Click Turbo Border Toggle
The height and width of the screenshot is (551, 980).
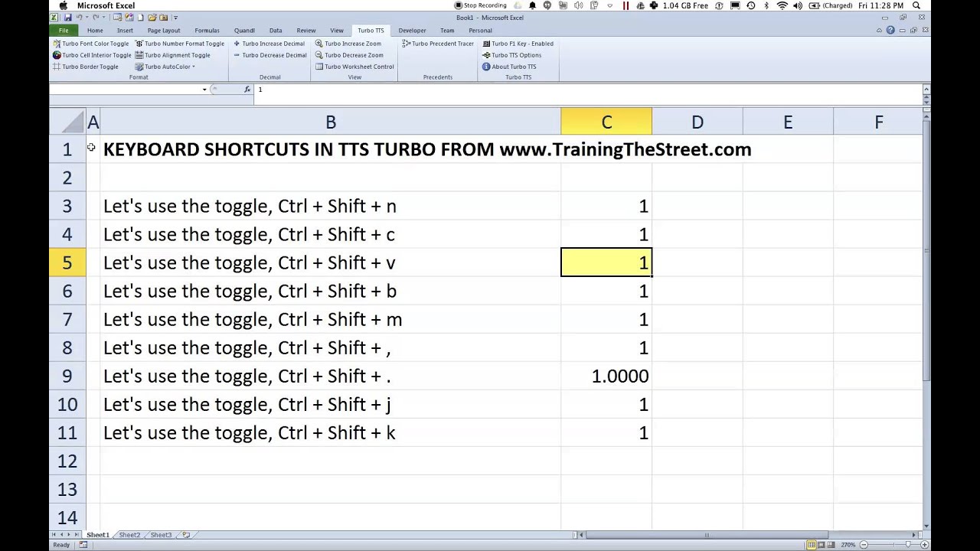coord(85,67)
